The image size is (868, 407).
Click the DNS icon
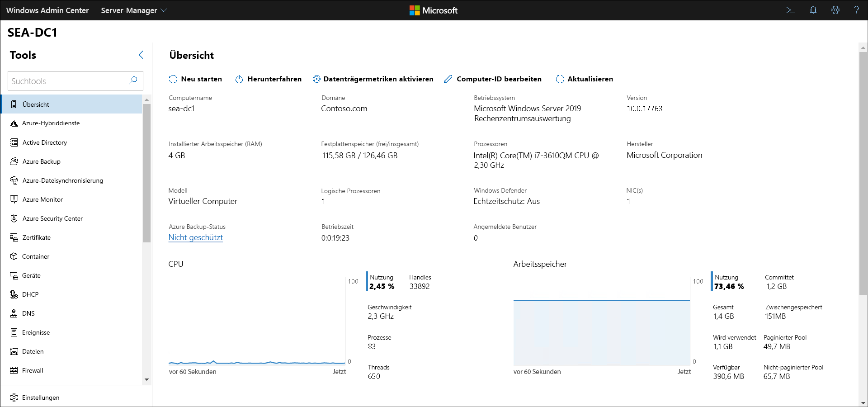(14, 313)
